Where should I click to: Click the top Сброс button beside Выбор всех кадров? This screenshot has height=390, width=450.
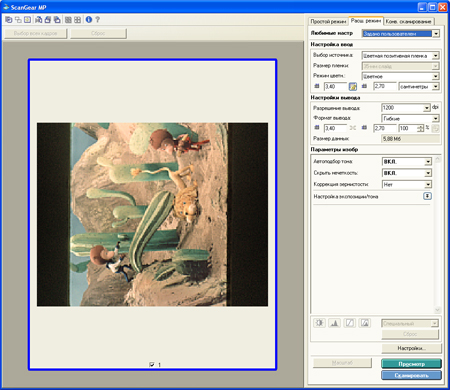point(98,33)
